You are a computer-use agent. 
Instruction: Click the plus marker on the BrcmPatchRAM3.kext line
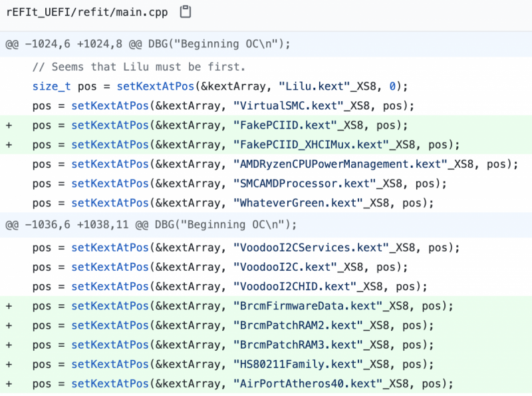pos(9,345)
